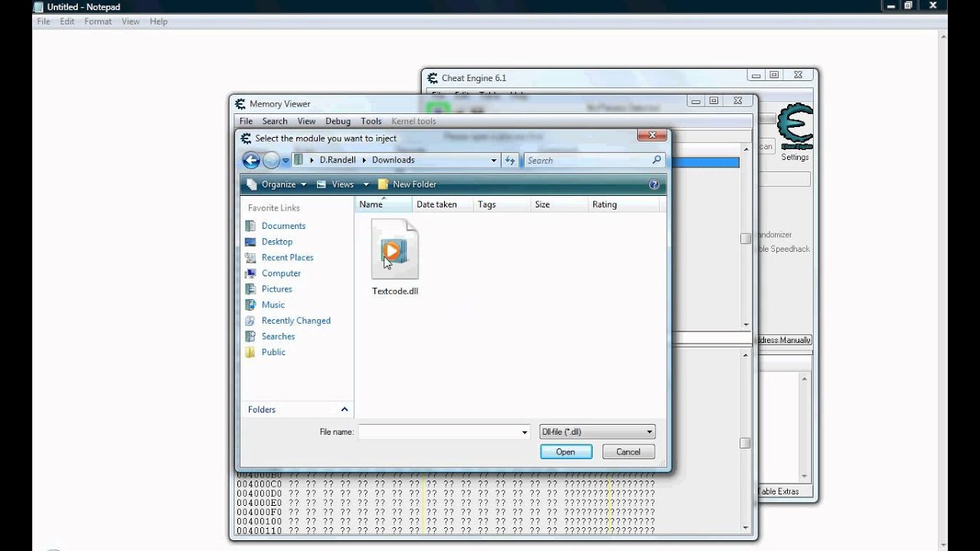Screen dimensions: 980x551
Task: Open Recent Places link
Action: click(287, 257)
